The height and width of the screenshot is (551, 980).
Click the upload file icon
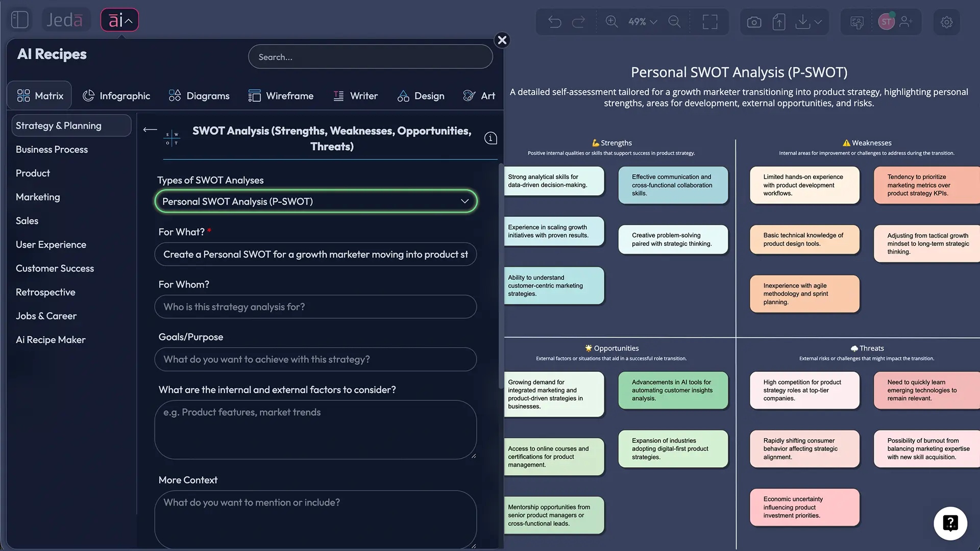[779, 22]
